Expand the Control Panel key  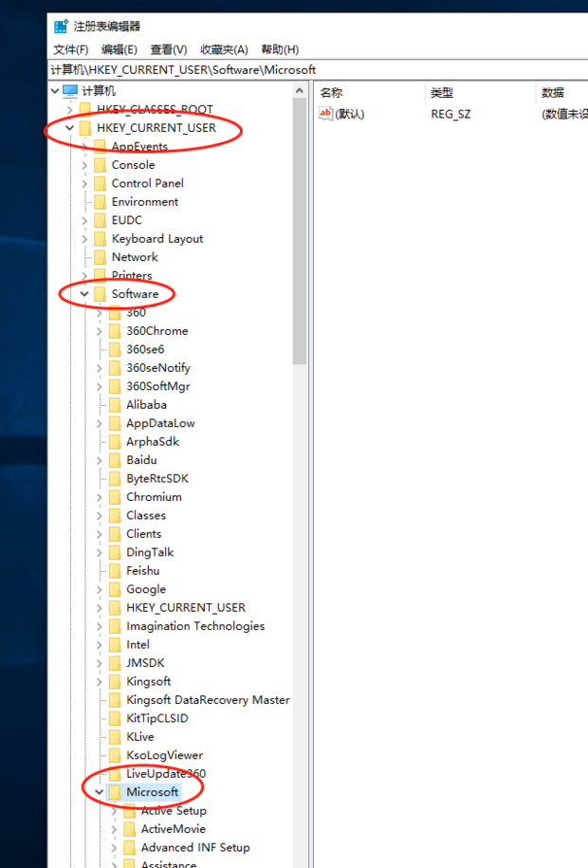click(x=84, y=183)
